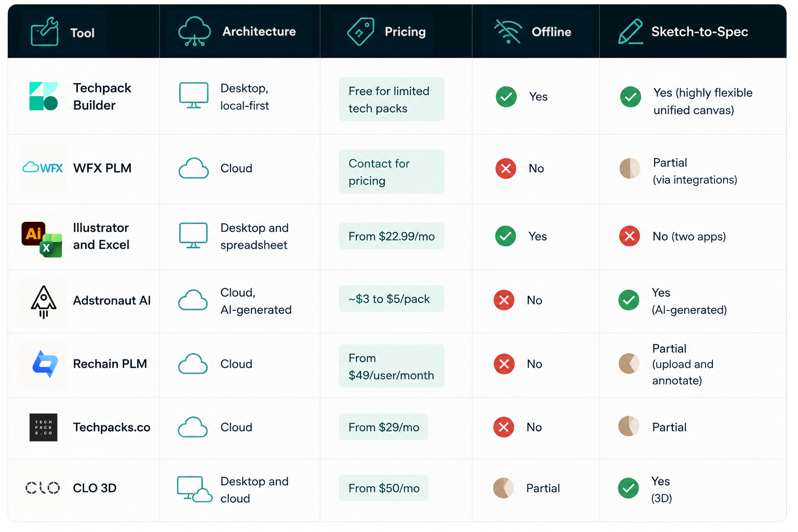Click the partial sketch-to-spec icon for Techpacks.co
Image resolution: width=798 pixels, height=532 pixels.
(629, 427)
